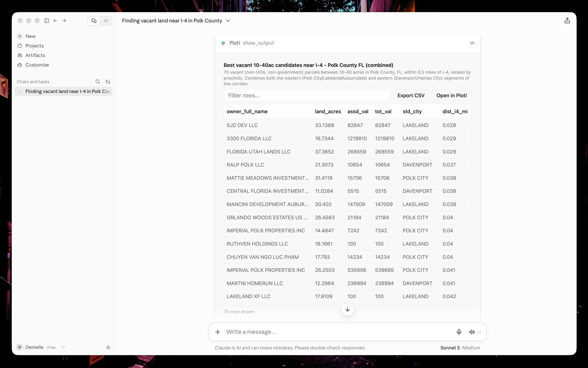The height and width of the screenshot is (368, 588).
Task: Toggle the sidebar panel icon
Action: 47,21
